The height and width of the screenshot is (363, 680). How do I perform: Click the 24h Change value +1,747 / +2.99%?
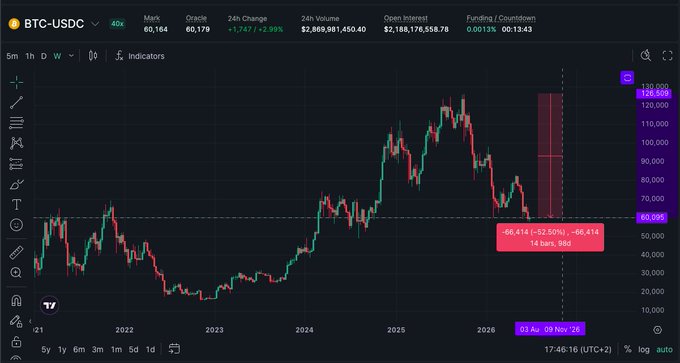[x=255, y=30]
